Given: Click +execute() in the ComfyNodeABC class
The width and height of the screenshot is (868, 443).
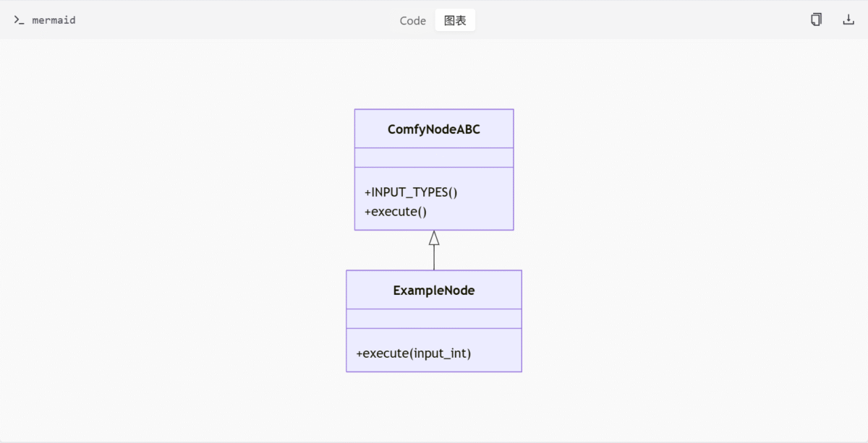Looking at the screenshot, I should point(396,211).
